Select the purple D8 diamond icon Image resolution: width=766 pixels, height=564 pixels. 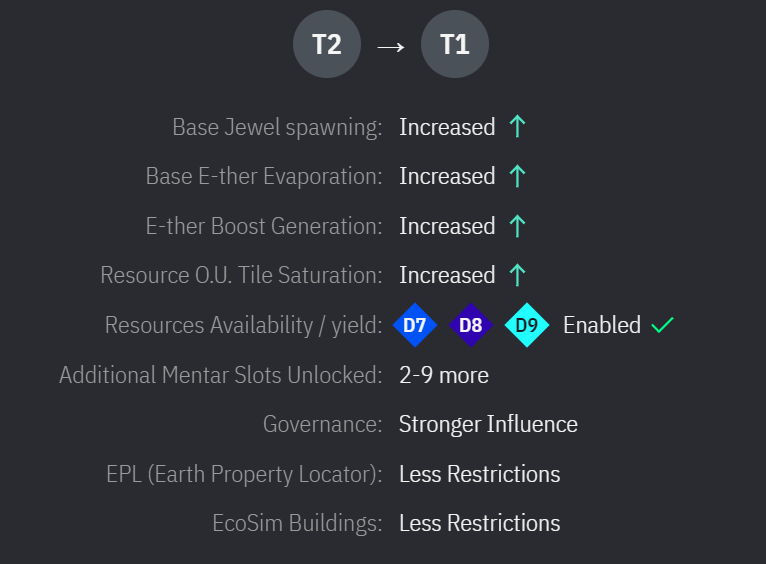pos(471,325)
